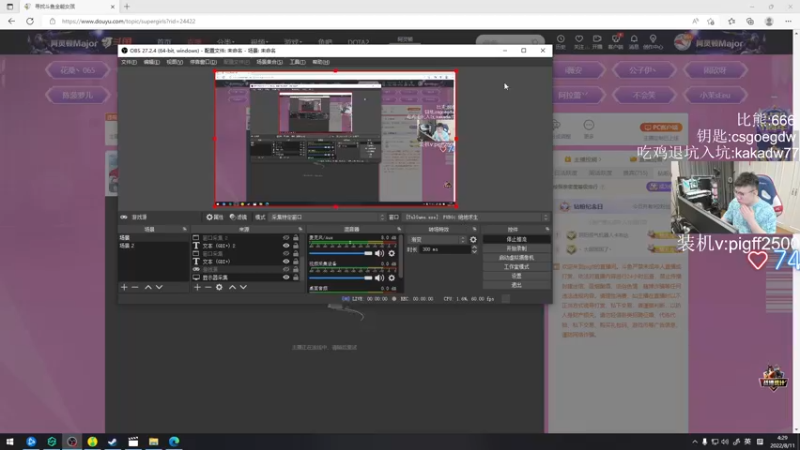Open 场景集合 menu in OBS

(x=269, y=62)
